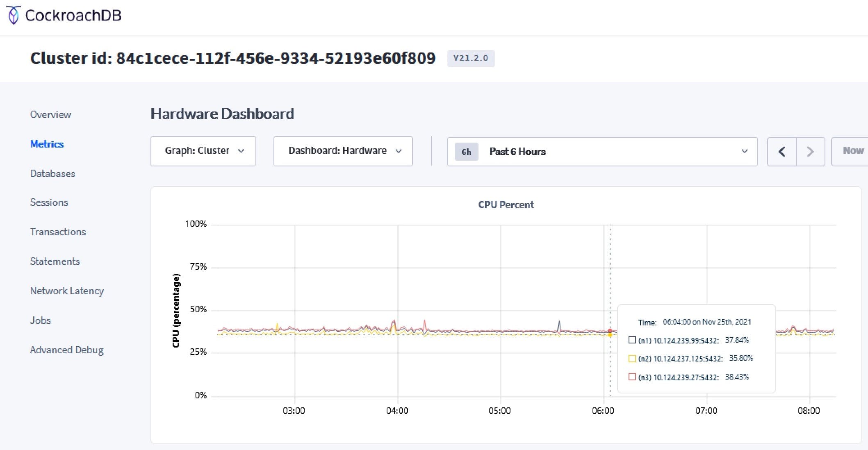Click the 07:00 time axis label
Image resolution: width=868 pixels, height=450 pixels.
(706, 411)
